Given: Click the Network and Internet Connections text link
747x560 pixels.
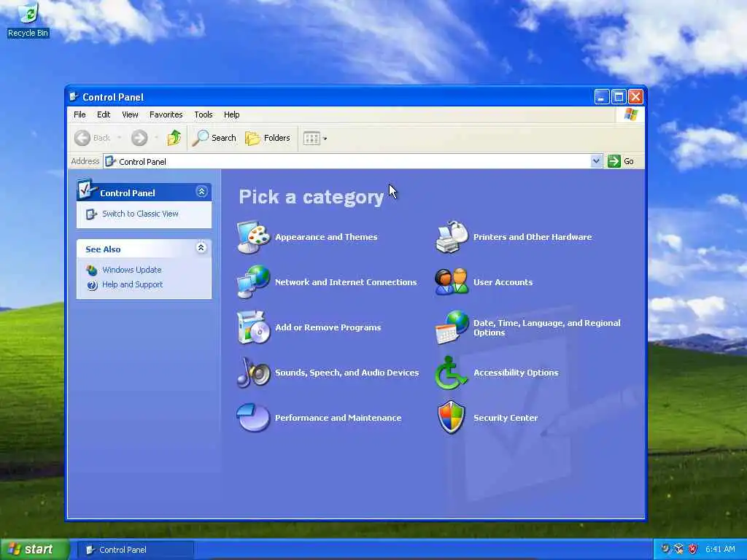Looking at the screenshot, I should point(346,282).
